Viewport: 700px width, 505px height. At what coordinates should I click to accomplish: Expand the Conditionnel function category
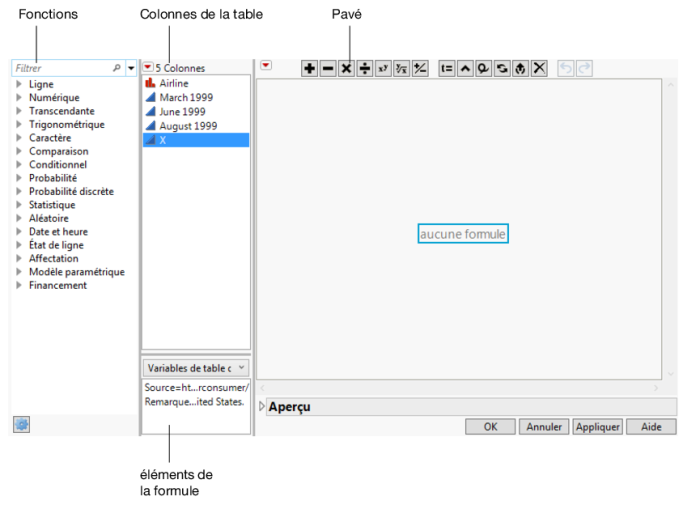coord(19,164)
